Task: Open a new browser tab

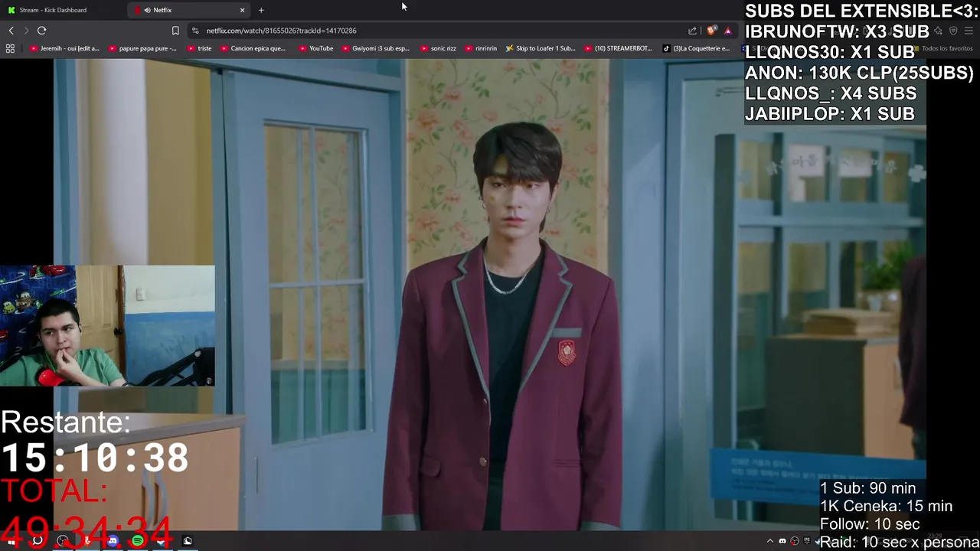Action: pyautogui.click(x=261, y=10)
